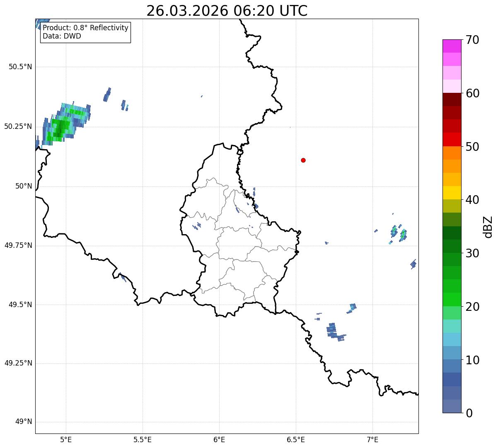498x448 pixels.
Task: Click the '7°E' longitude label
Action: coord(372,439)
